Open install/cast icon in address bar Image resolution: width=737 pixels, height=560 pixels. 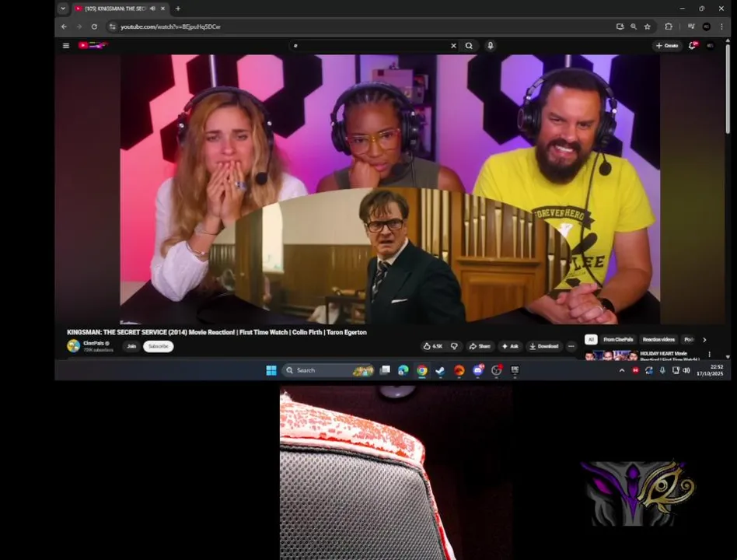(x=620, y=26)
